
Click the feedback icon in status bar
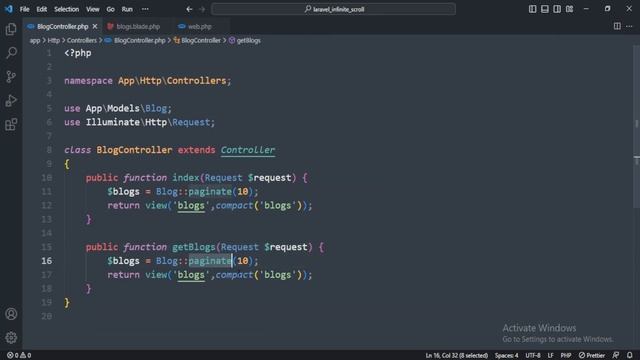coord(616,355)
